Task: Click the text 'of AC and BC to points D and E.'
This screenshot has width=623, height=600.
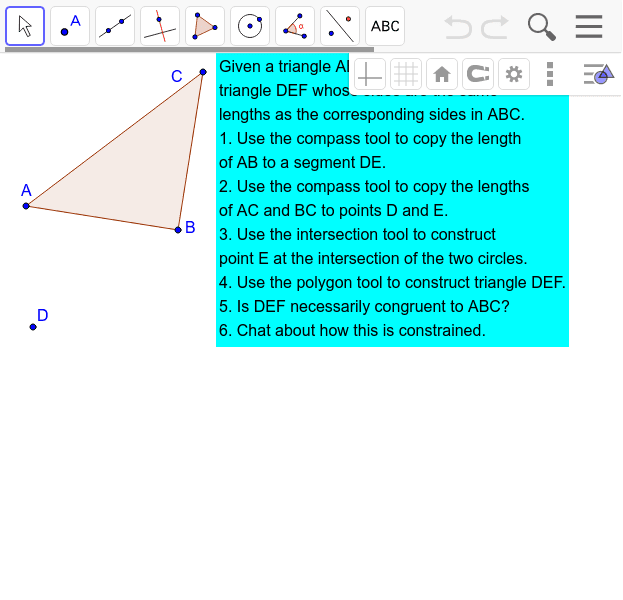Action: tap(333, 211)
